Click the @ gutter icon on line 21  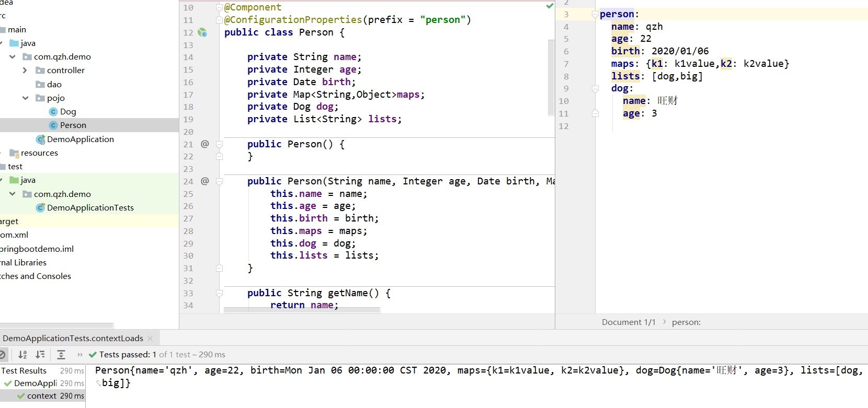pos(205,144)
